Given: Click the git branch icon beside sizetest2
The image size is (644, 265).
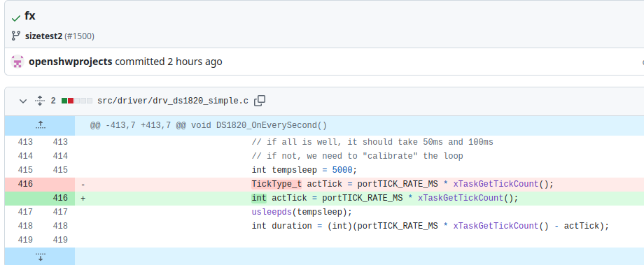Looking at the screenshot, I should pos(15,36).
